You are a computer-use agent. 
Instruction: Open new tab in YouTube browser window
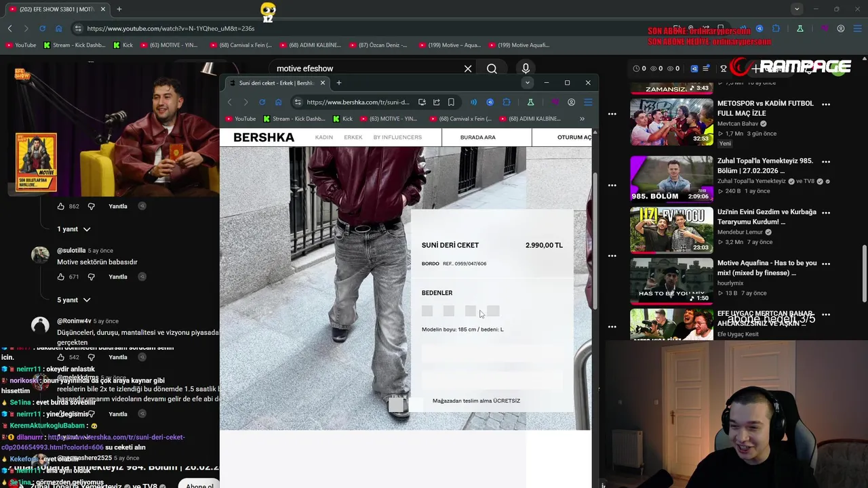coord(119,9)
